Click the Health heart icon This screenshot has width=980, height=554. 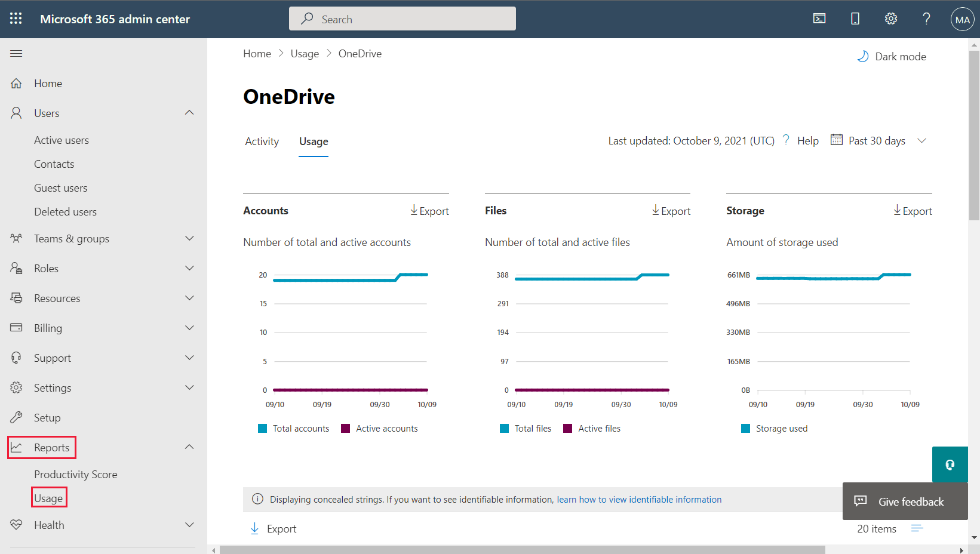(x=16, y=525)
